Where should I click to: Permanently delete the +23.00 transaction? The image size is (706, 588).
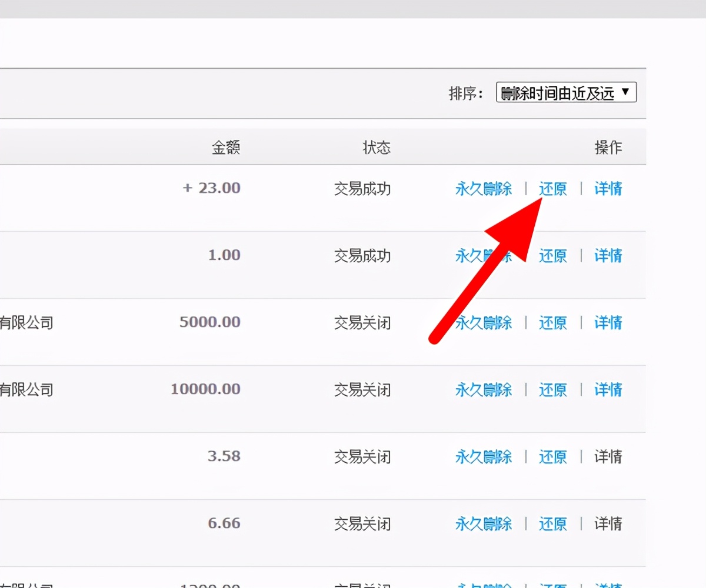pyautogui.click(x=482, y=189)
